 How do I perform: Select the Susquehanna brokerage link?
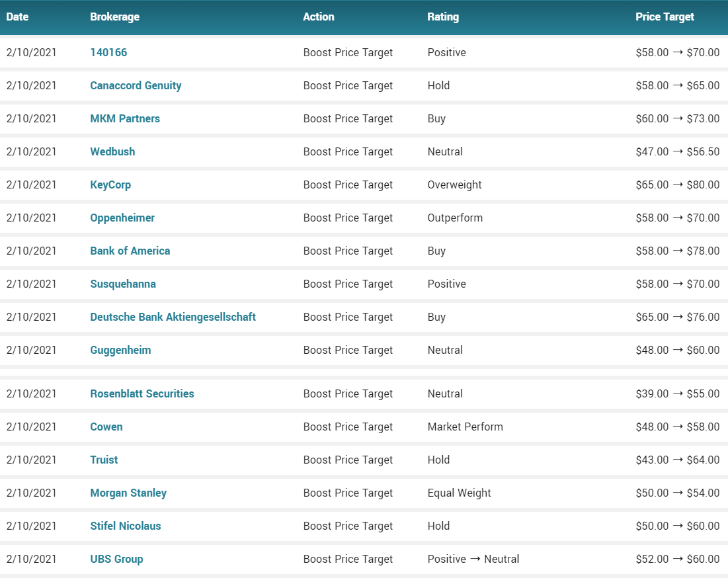123,284
